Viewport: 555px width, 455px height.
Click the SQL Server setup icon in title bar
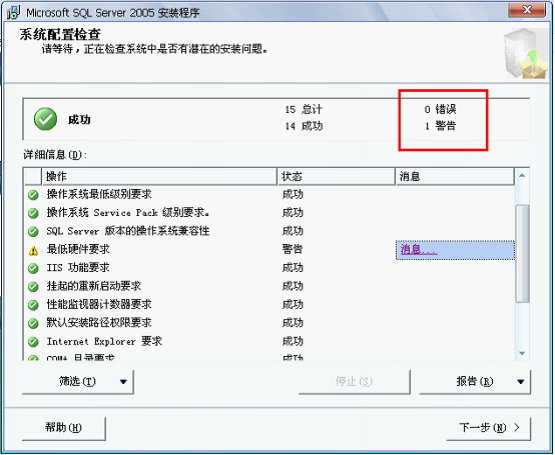(x=13, y=12)
